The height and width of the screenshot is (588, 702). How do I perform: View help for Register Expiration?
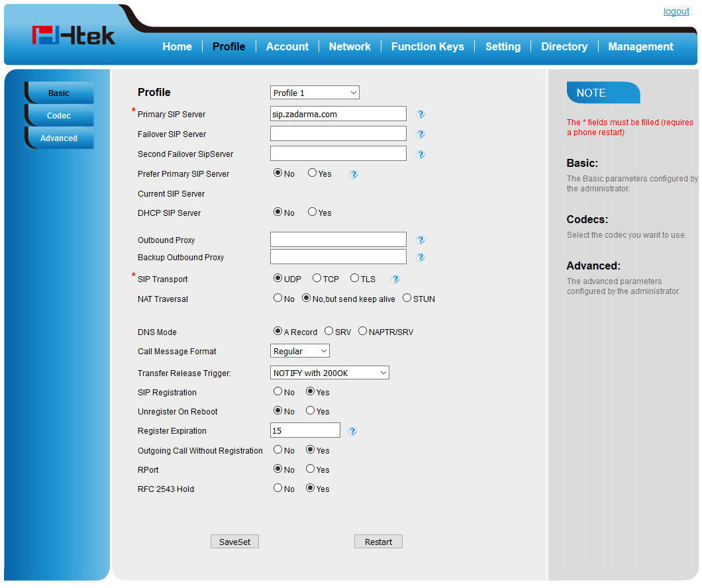352,432
